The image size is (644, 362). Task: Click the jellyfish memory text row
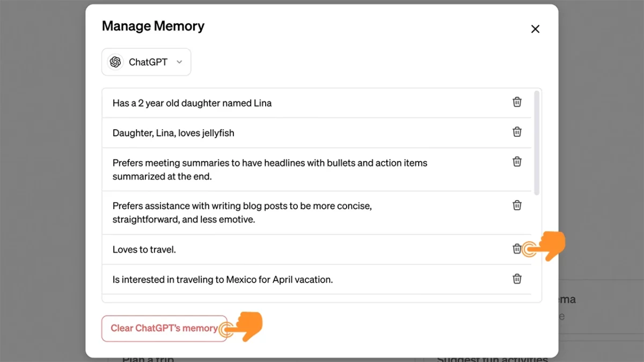coord(173,133)
